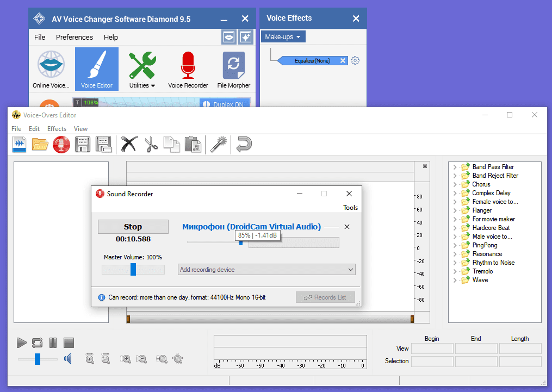Click the Selection Length field
Viewport: 552px width, 392px height.
coord(520,362)
